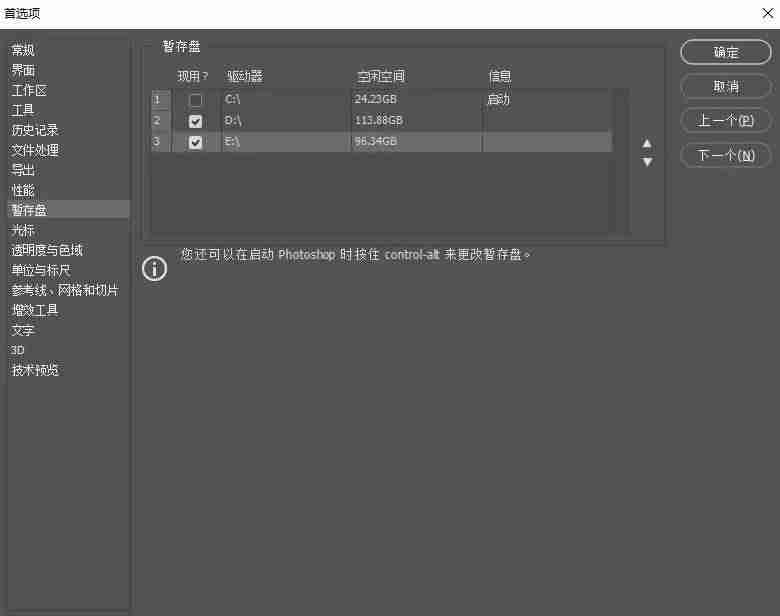Enable C:\ drive as scratch disk
This screenshot has height=616, width=780.
pos(195,100)
